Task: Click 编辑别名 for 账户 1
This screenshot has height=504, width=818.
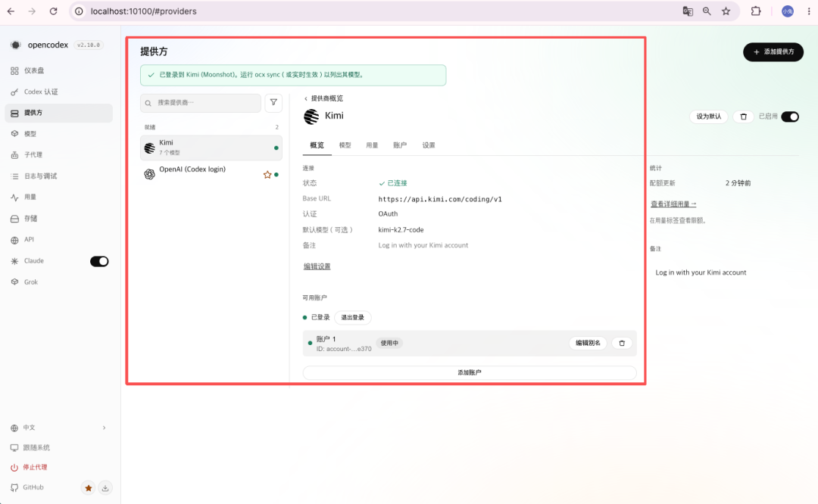Action: (x=588, y=343)
